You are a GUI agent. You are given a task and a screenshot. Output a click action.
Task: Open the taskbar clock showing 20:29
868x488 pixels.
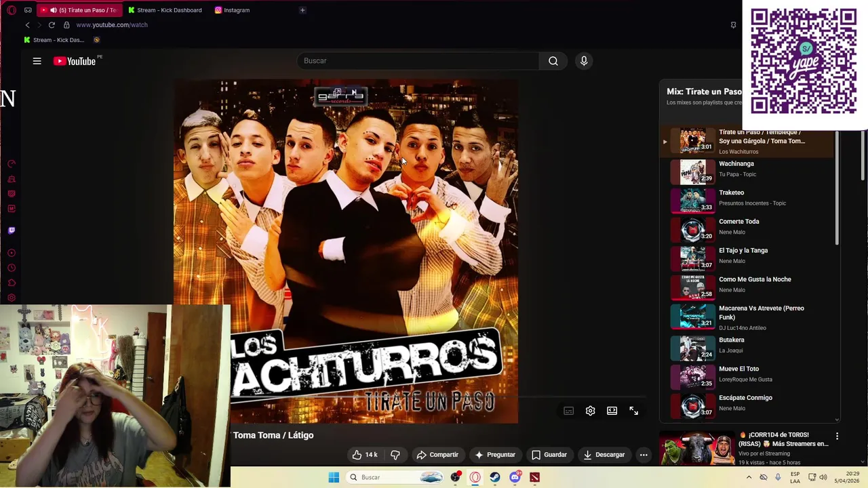coord(847,477)
